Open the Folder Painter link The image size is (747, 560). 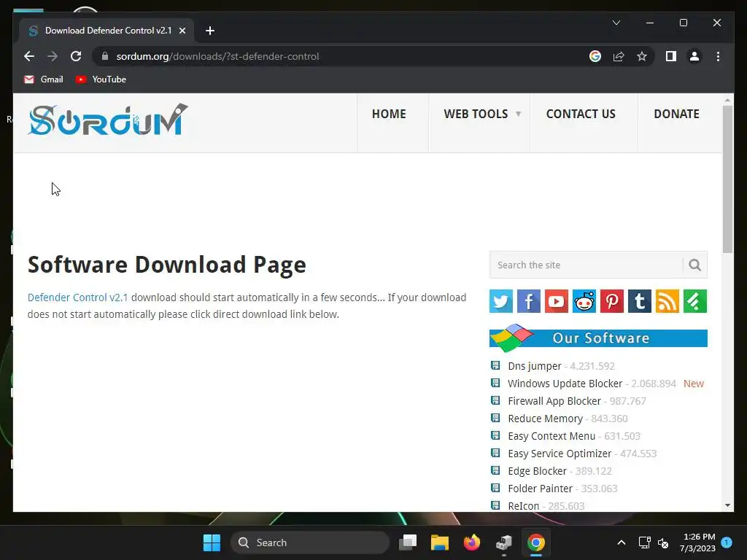(540, 489)
